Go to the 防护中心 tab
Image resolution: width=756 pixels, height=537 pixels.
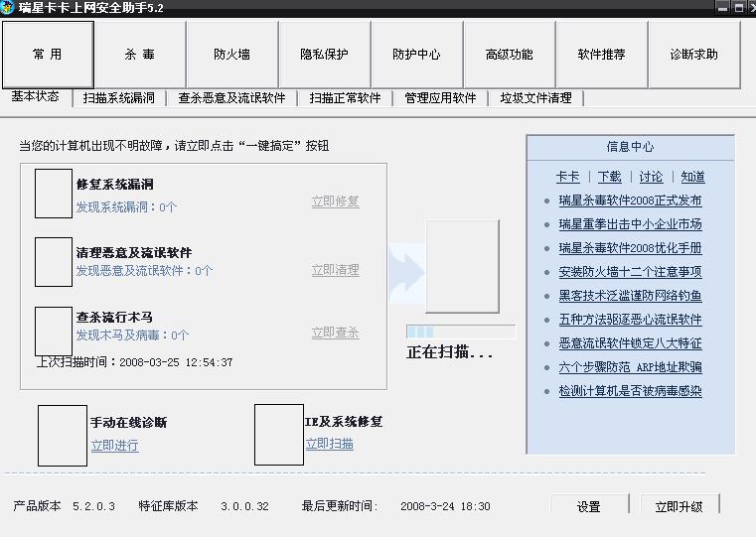[x=416, y=55]
